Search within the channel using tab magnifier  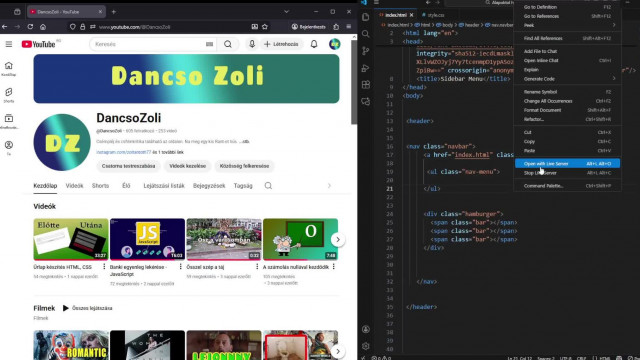268,186
